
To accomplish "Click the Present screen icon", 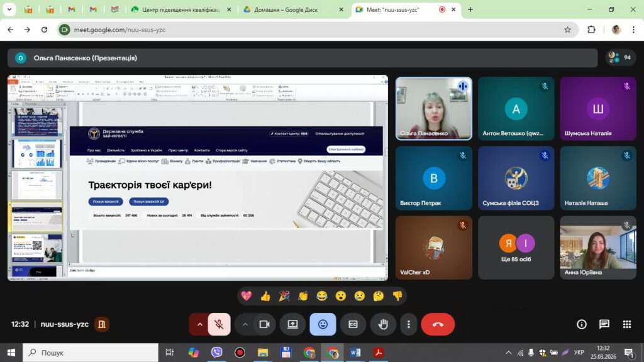I will coord(292,324).
